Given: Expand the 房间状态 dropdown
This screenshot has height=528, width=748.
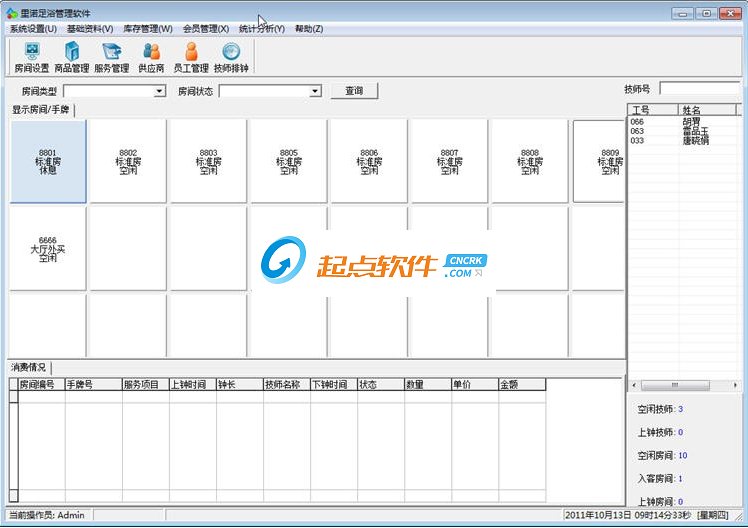Looking at the screenshot, I should click(315, 91).
